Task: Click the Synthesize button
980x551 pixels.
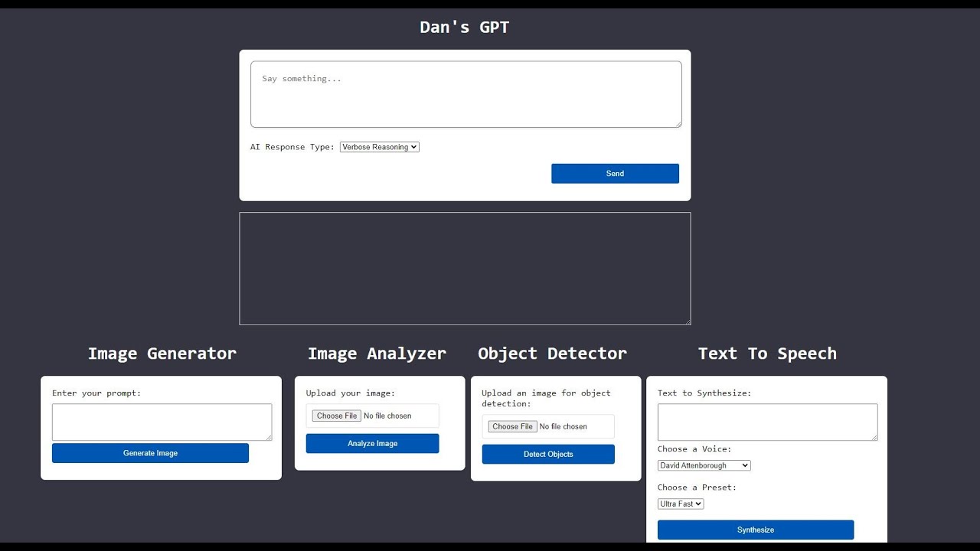Action: tap(756, 530)
